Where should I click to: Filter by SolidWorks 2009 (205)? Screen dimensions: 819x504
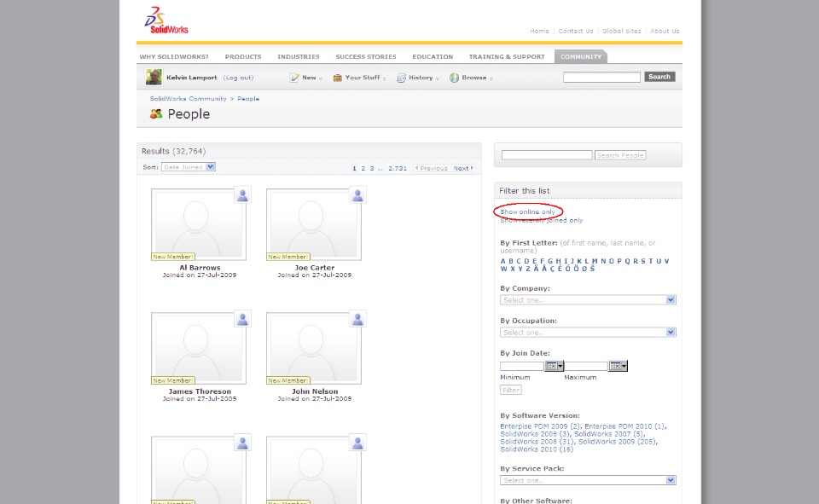click(x=617, y=442)
